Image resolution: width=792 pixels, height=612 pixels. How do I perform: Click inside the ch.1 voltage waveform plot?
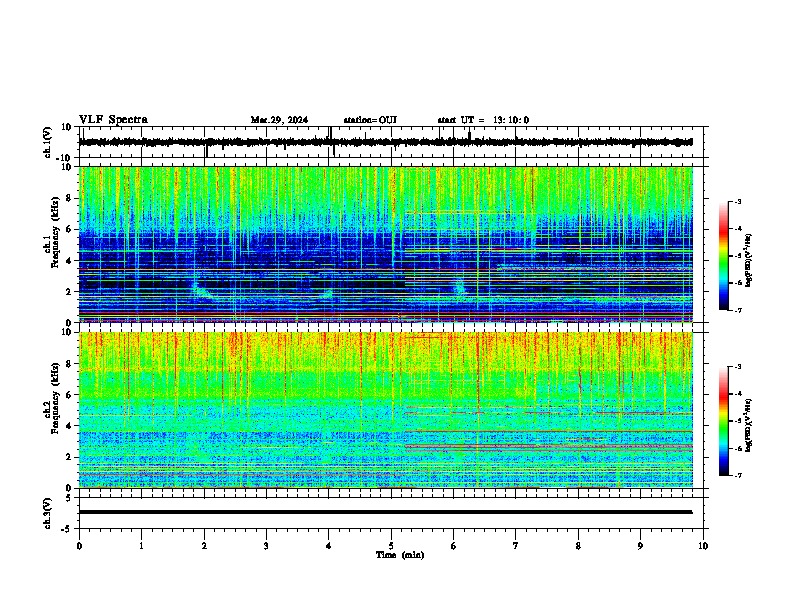pyautogui.click(x=393, y=142)
